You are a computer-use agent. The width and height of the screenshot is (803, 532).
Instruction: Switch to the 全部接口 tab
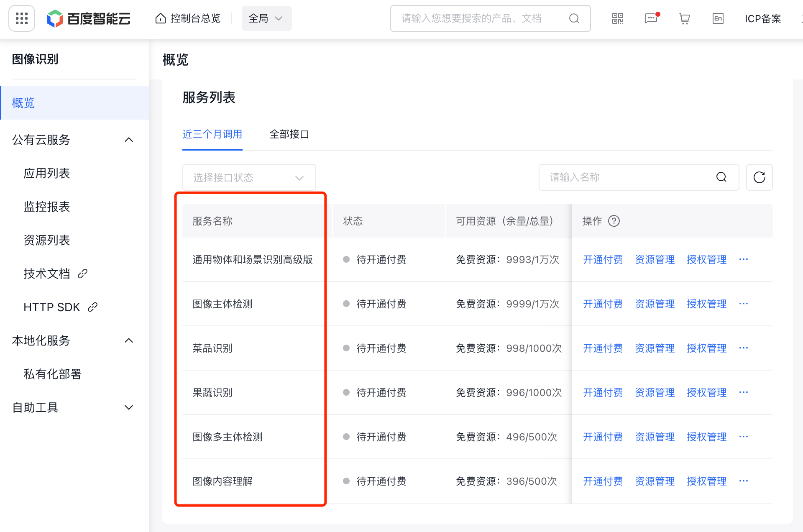coord(289,134)
